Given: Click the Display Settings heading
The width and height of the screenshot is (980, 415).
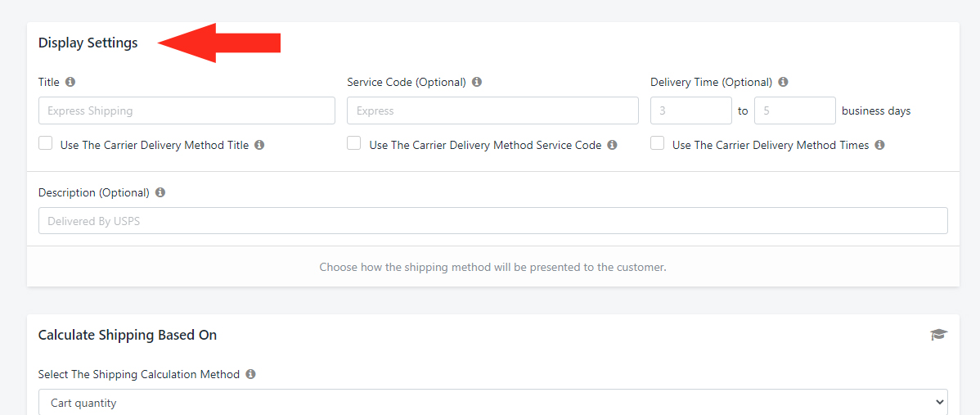Looking at the screenshot, I should coord(88,43).
